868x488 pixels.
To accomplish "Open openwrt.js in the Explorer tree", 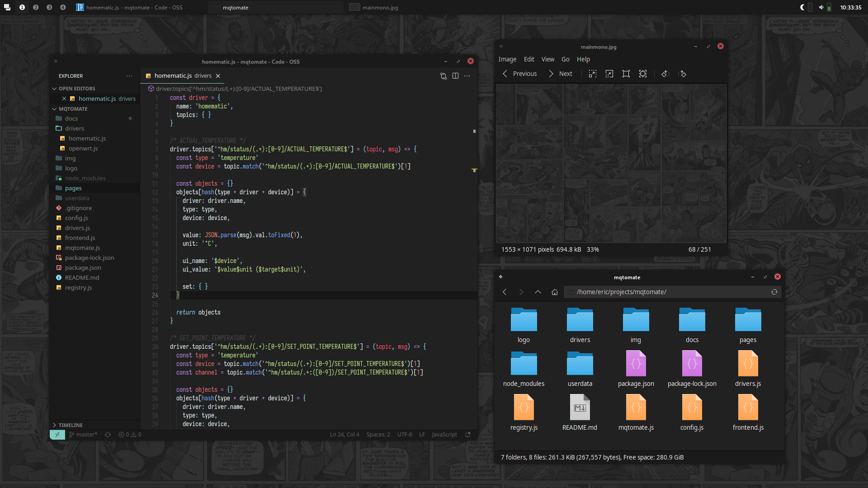I will 94,148.
